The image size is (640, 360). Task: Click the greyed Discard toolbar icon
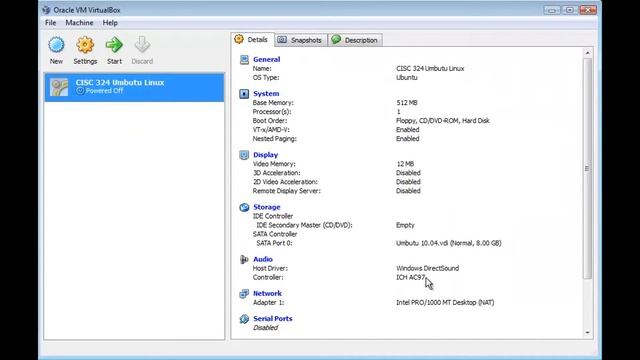coord(142,45)
